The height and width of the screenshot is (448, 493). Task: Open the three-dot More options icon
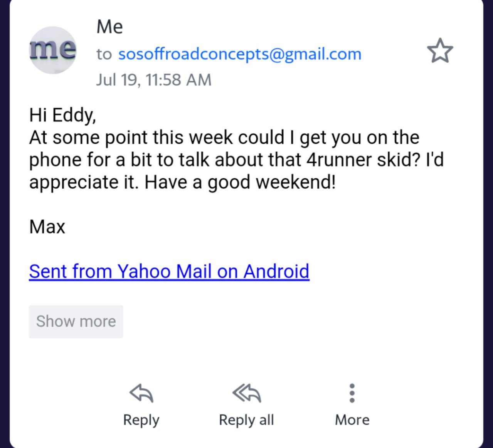352,393
